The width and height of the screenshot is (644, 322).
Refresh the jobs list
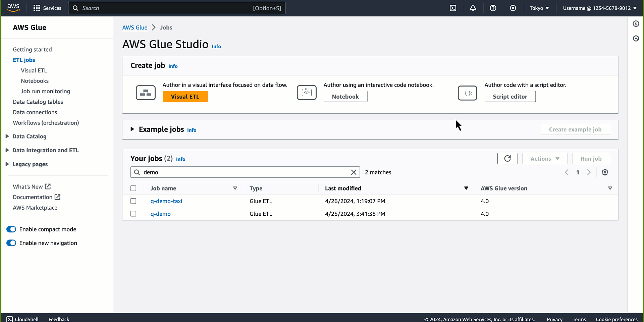[x=507, y=158]
